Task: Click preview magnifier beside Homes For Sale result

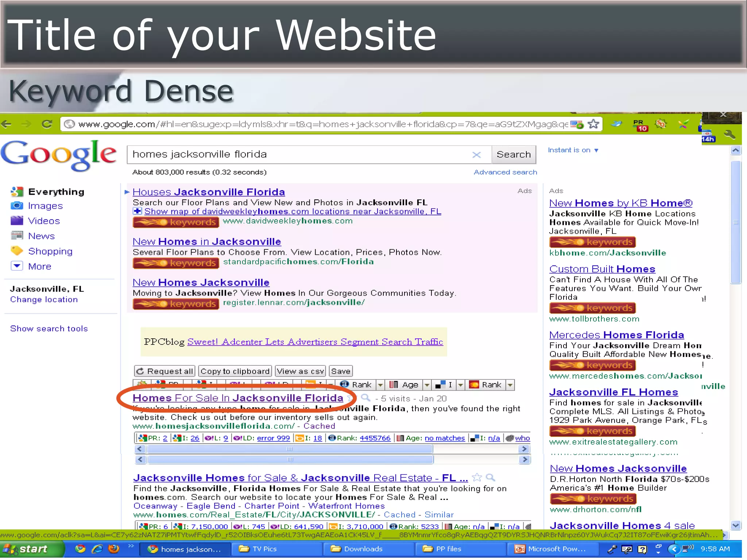Action: (365, 398)
